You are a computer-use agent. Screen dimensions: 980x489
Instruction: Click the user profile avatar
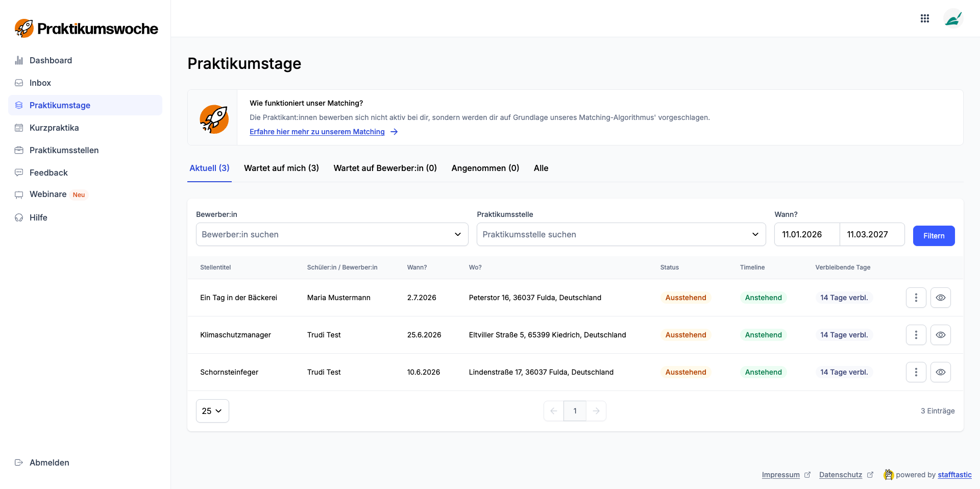coord(952,19)
